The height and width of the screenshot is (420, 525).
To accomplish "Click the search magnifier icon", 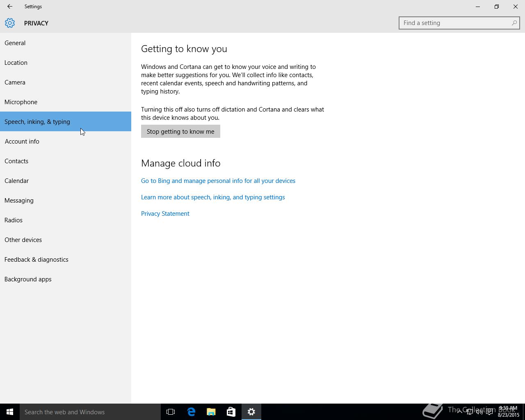I will point(514,23).
